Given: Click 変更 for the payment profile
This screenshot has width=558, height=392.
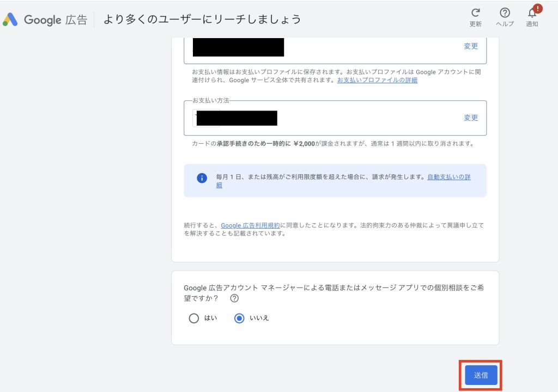Looking at the screenshot, I should coord(470,46).
